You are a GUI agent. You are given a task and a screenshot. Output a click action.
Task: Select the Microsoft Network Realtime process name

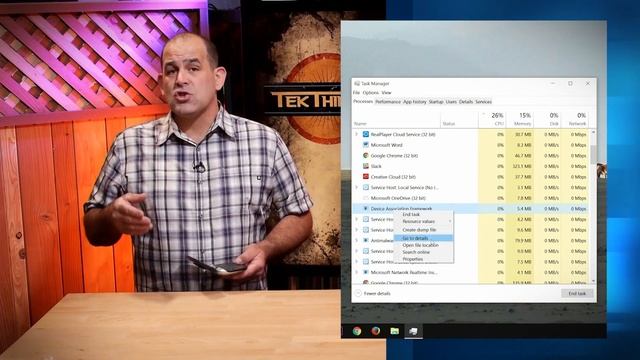[x=404, y=272]
